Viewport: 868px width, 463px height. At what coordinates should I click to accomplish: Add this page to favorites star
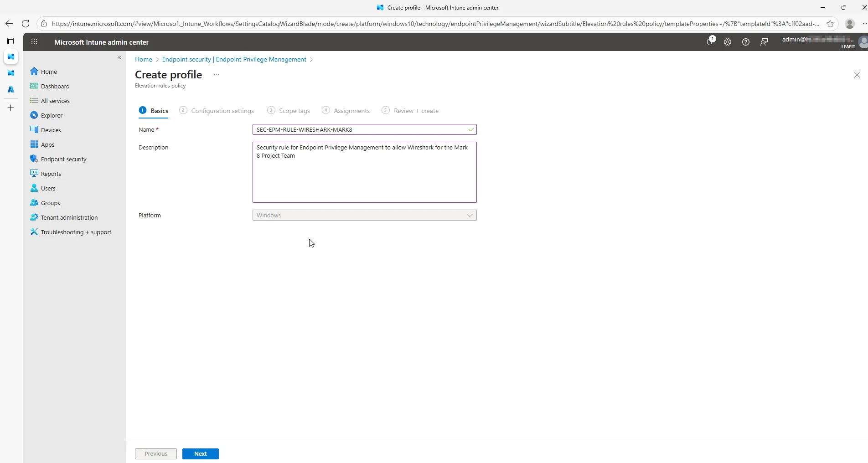[x=830, y=24]
